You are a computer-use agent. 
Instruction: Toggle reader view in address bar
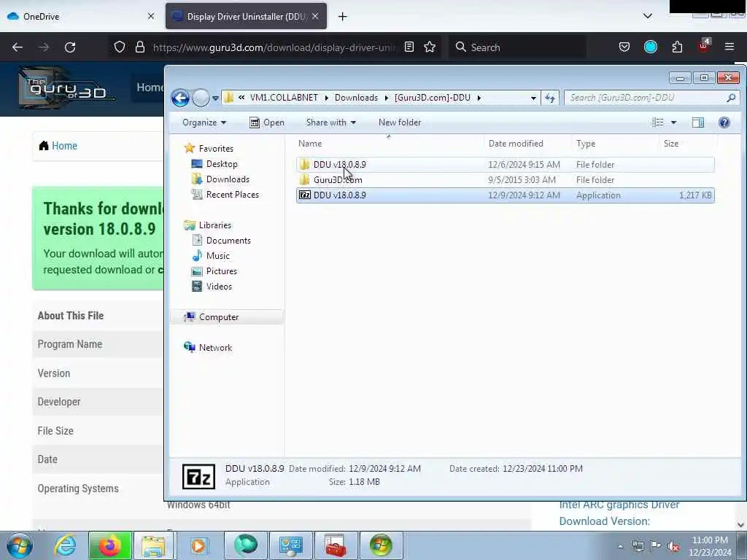[x=409, y=47]
